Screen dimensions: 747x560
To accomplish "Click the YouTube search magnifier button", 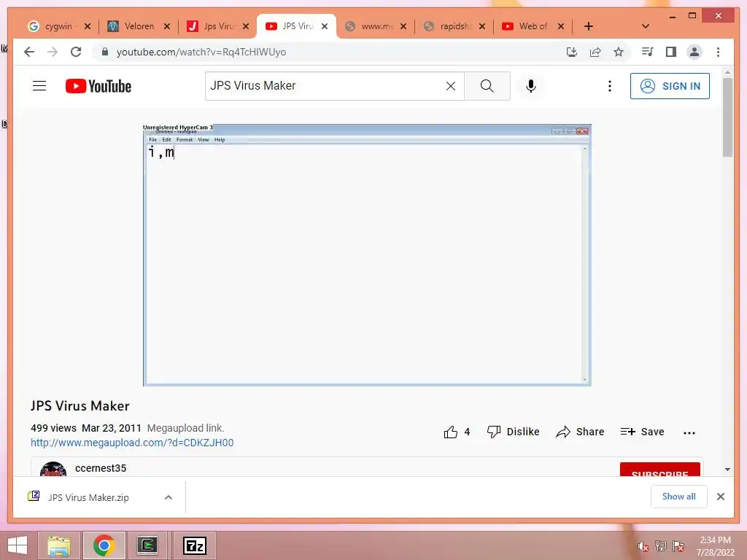I will click(x=487, y=86).
